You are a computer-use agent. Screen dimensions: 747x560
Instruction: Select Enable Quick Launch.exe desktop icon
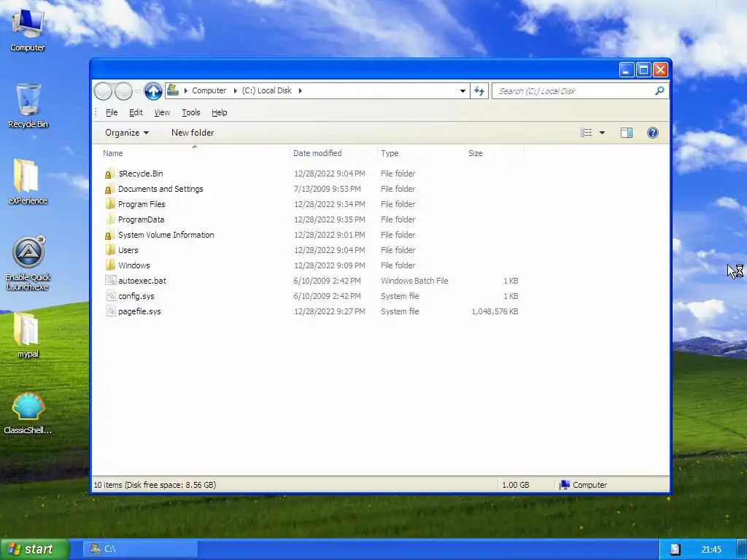(28, 263)
